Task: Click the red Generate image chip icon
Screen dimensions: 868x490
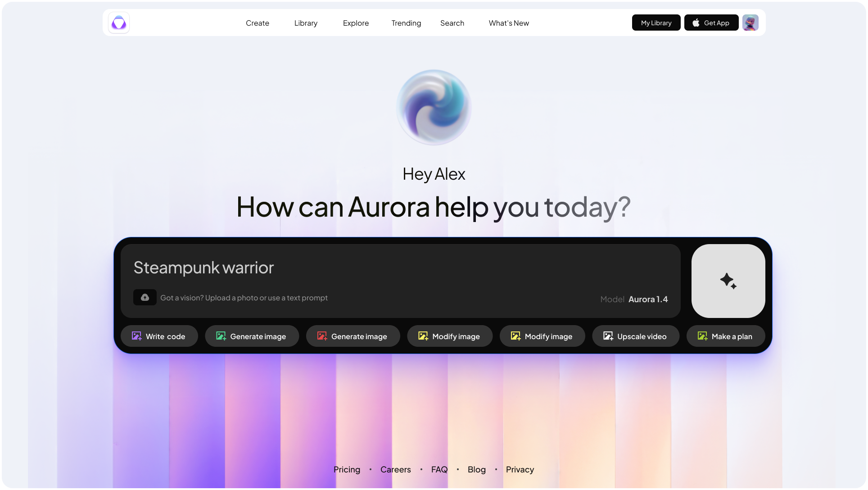Action: point(322,336)
